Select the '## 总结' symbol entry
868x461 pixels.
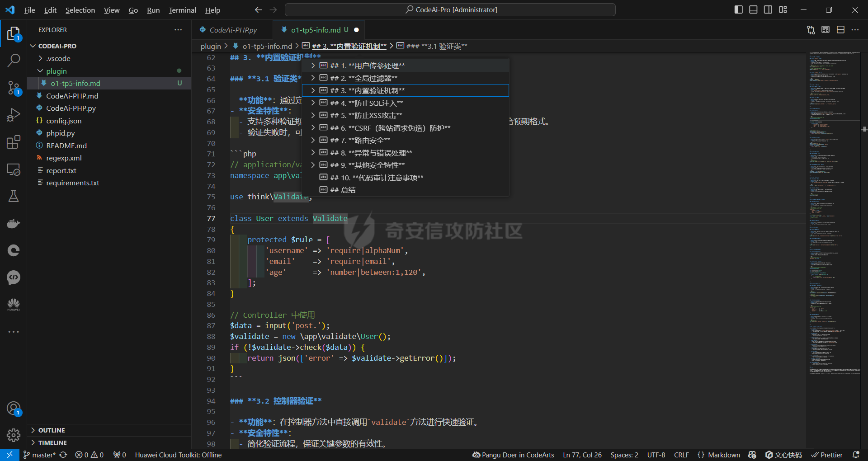(406, 190)
